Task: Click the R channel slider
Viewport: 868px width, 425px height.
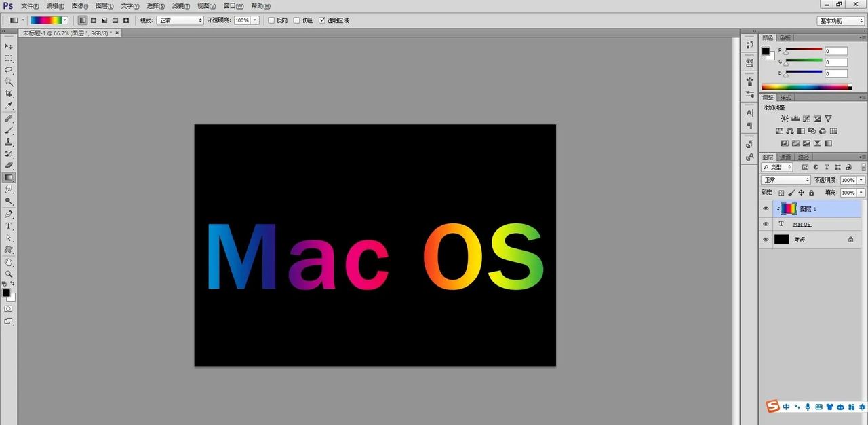Action: [804, 51]
